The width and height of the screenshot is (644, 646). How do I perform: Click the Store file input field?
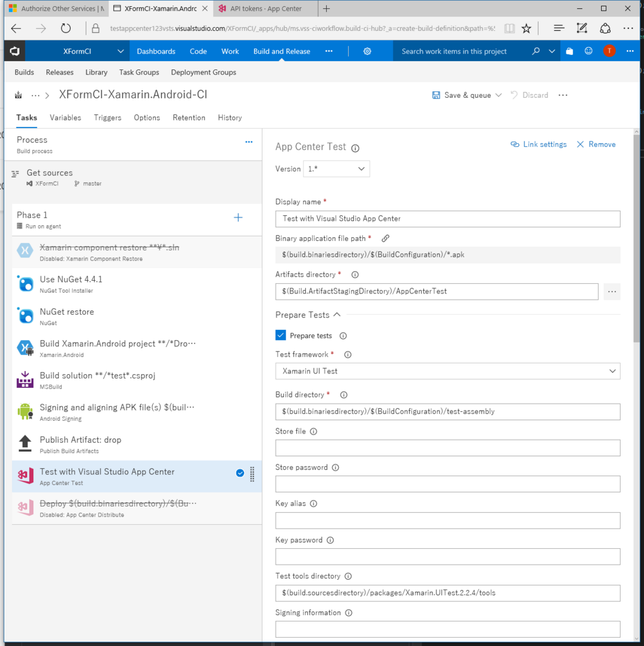(447, 448)
